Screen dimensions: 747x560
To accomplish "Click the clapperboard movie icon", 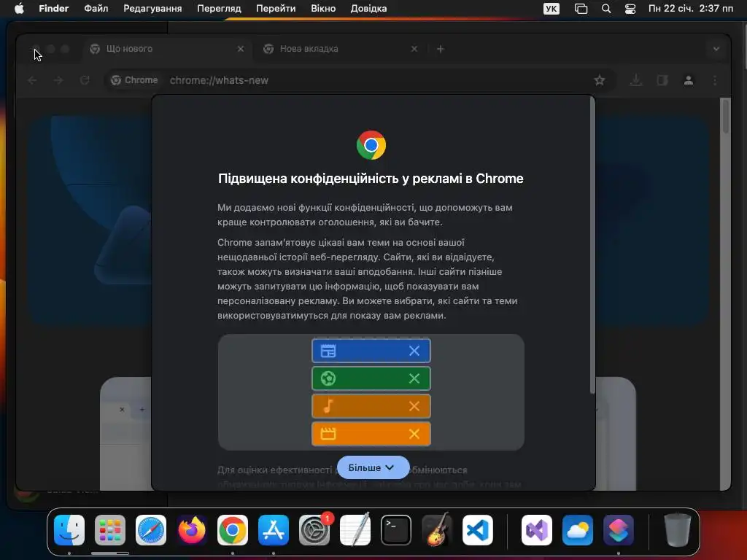I will (328, 434).
